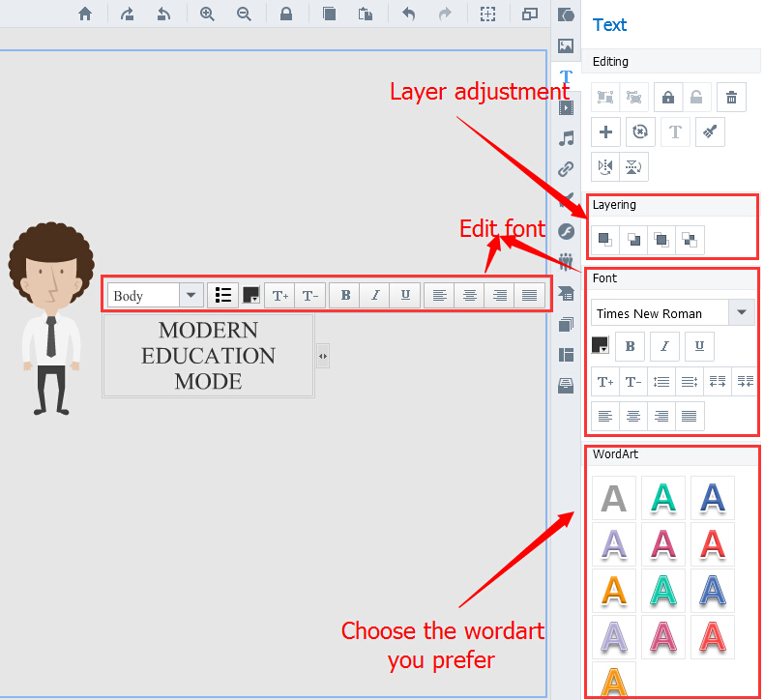Open the image tab in the sidebar

(566, 45)
